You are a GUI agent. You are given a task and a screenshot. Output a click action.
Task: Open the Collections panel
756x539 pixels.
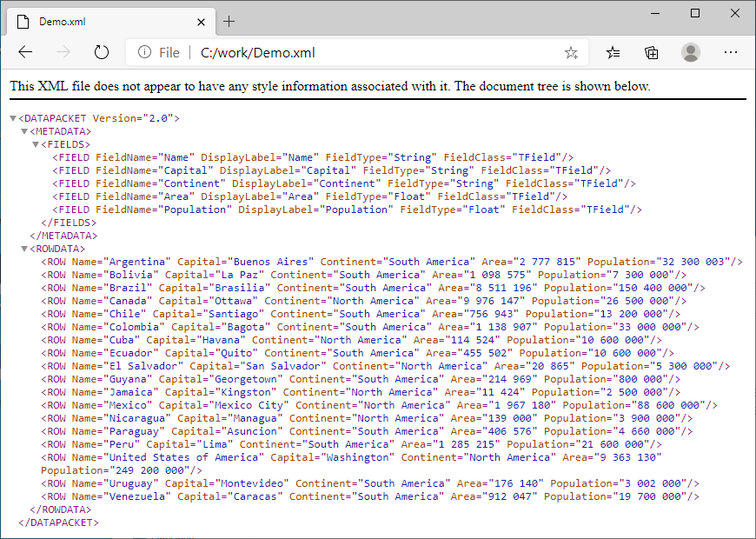(652, 52)
